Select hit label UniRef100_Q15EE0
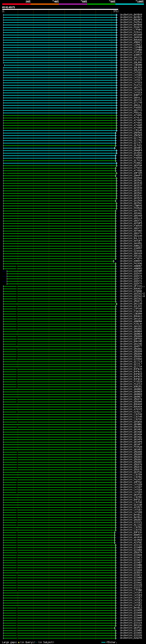The height and width of the screenshot is (644, 146). (x=131, y=573)
